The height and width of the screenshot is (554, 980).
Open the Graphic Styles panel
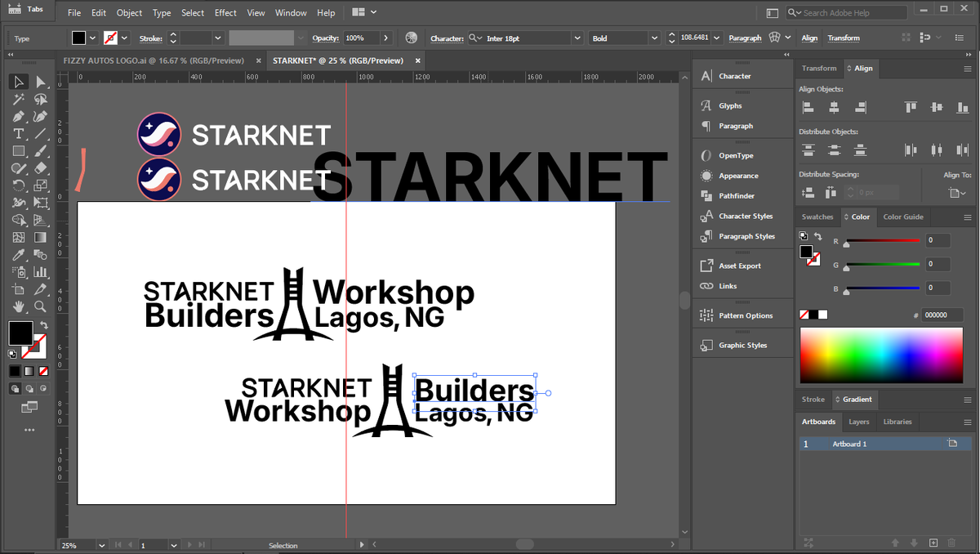tap(742, 345)
